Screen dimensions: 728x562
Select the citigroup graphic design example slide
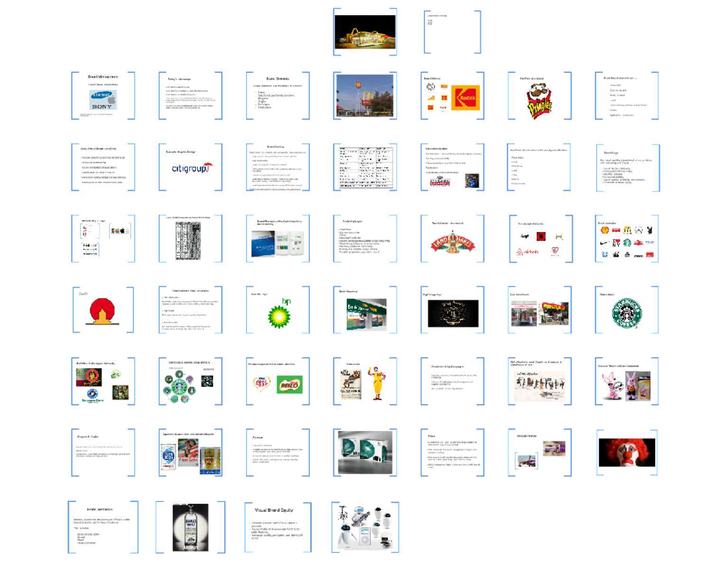[190, 168]
